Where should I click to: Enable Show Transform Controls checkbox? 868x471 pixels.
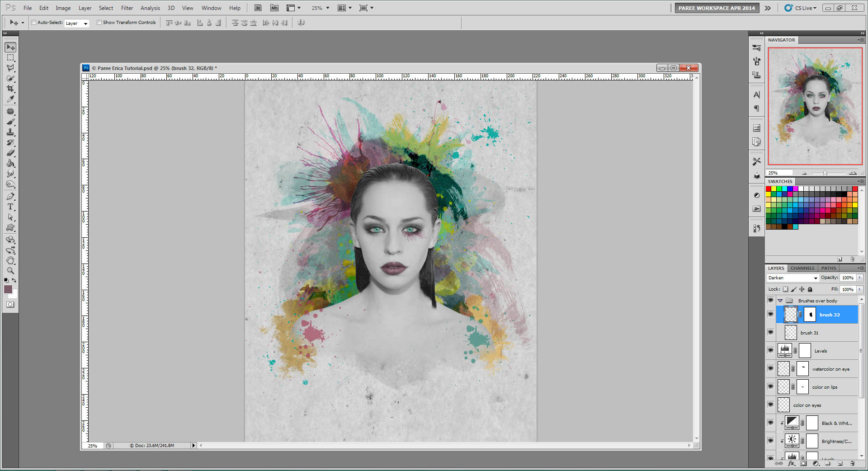point(99,22)
